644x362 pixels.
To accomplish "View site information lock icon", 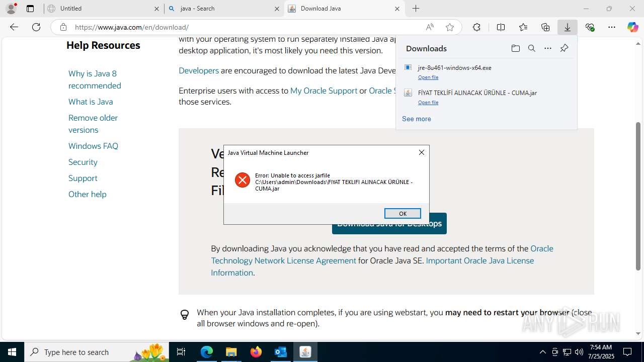I will coord(63,27).
